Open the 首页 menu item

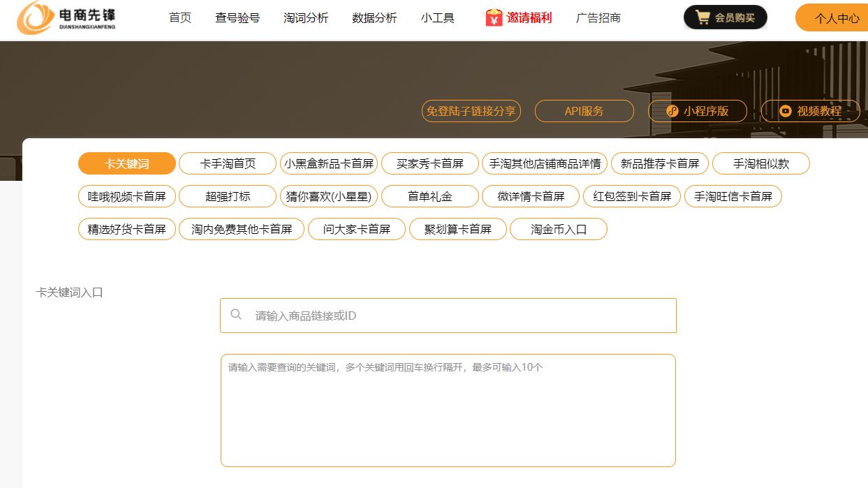point(179,17)
